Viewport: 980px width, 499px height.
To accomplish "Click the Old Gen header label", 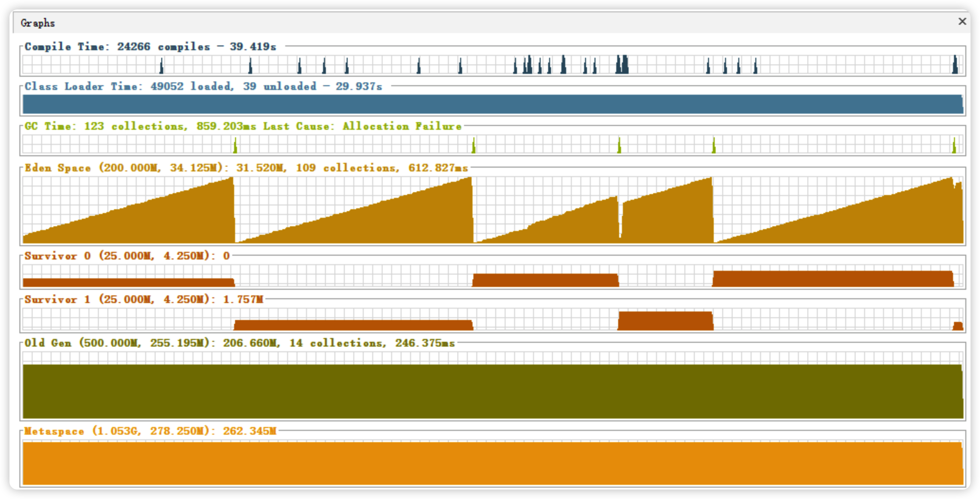I will tap(240, 343).
